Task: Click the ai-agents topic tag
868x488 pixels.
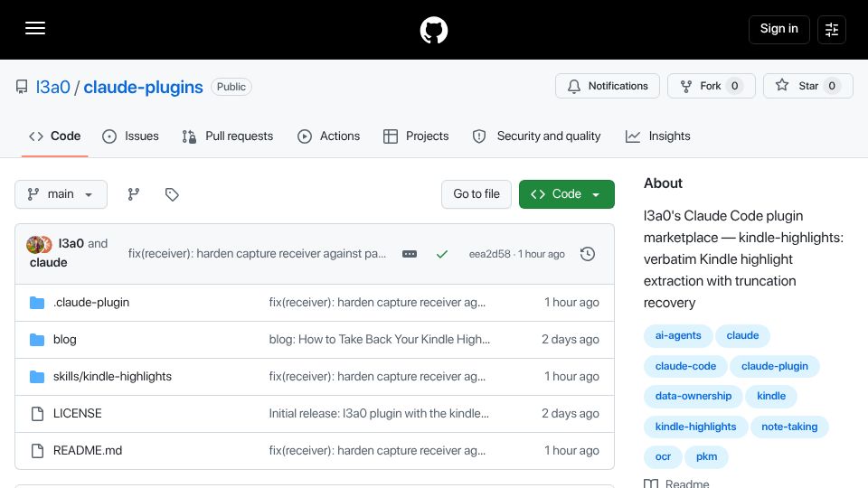Action: click(x=678, y=335)
